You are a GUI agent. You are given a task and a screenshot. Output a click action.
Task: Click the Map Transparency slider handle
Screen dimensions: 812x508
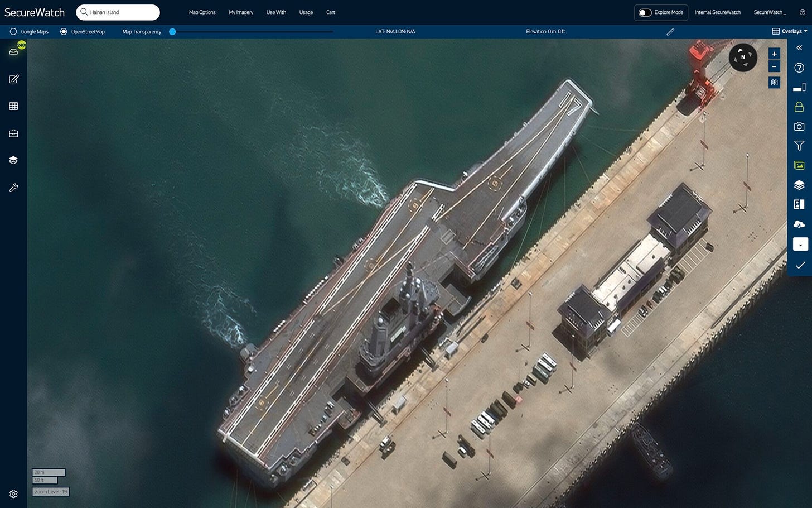click(172, 32)
